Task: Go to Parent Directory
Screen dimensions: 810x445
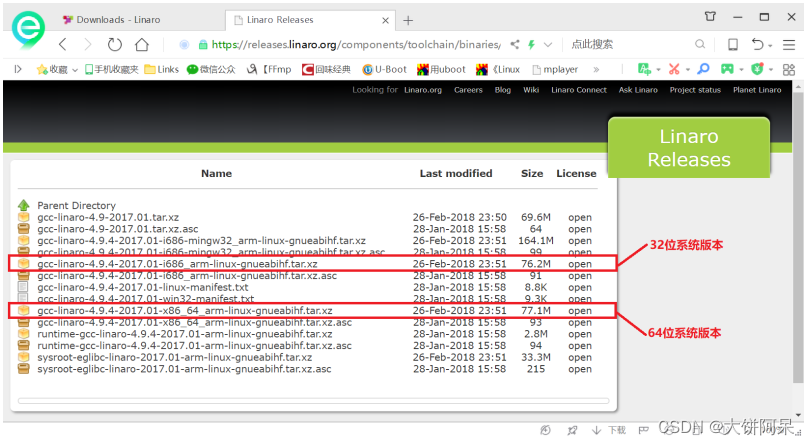Action: pyautogui.click(x=76, y=206)
